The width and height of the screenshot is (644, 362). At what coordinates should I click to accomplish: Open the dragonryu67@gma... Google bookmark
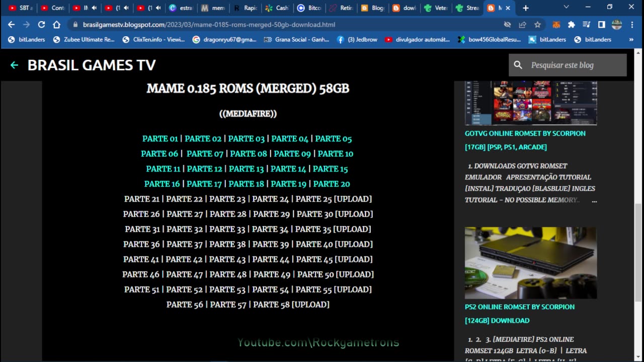pos(224,39)
